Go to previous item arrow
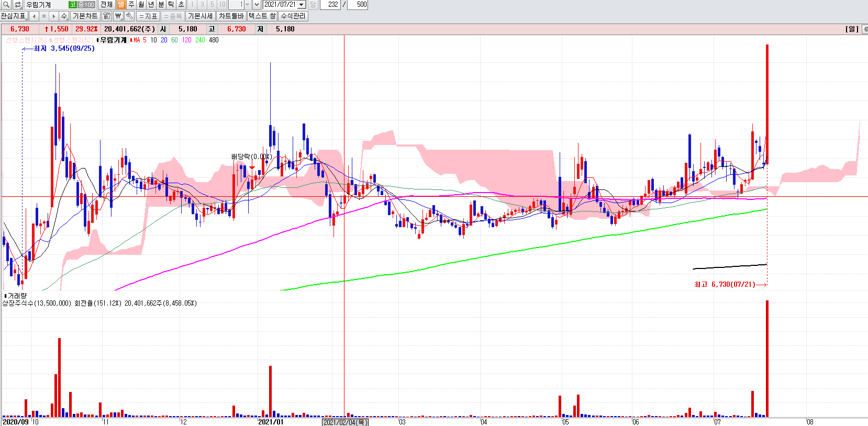 pyautogui.click(x=34, y=16)
